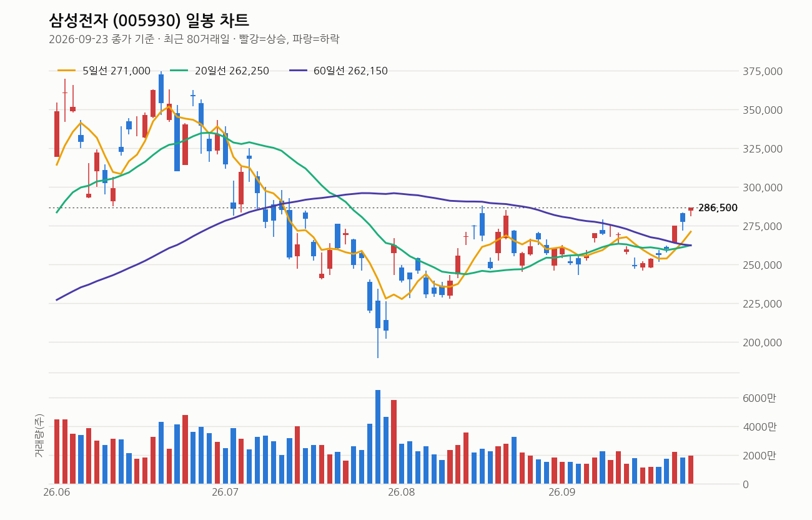Select the "225,000" price axis label
Screen dimensions: 812x520
tap(763, 304)
